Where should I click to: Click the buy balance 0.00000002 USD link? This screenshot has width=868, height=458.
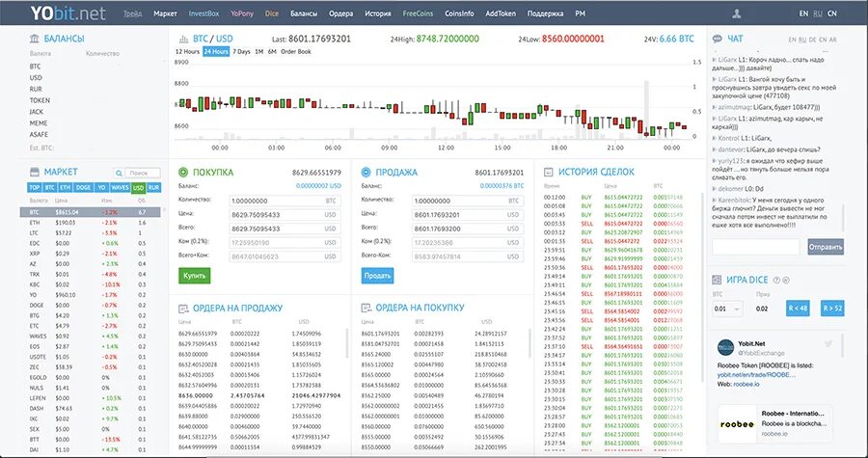[x=318, y=186]
